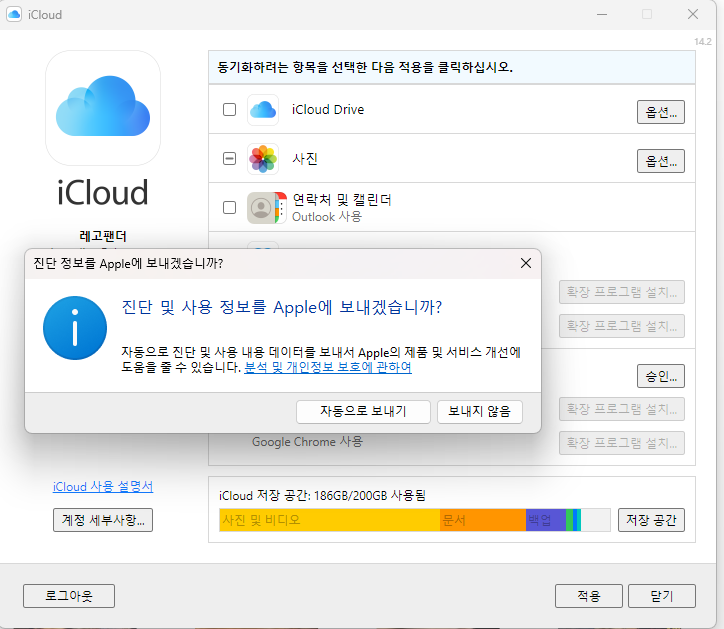Image resolution: width=724 pixels, height=629 pixels.
Task: Open 옵션 for iCloud Drive
Action: 661,112
